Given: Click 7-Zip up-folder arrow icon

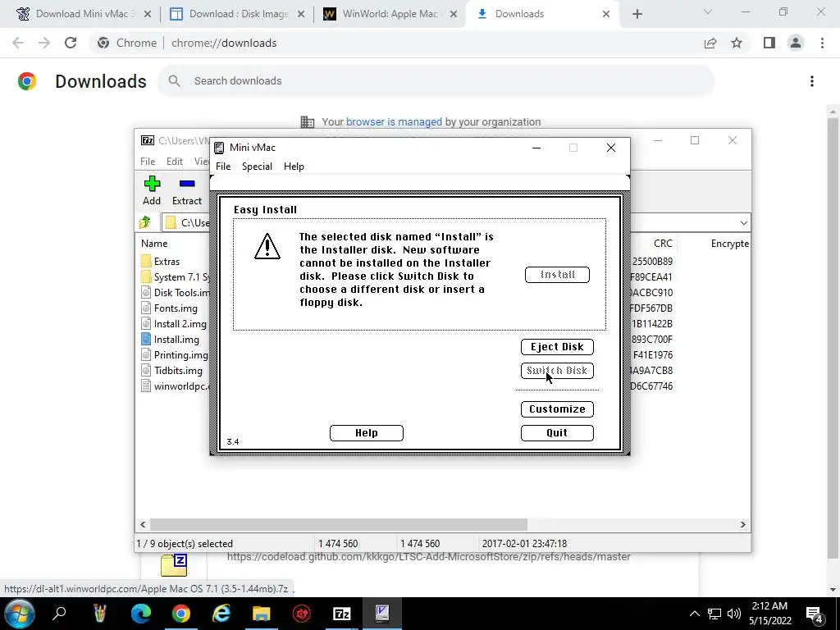Looking at the screenshot, I should click(x=145, y=222).
